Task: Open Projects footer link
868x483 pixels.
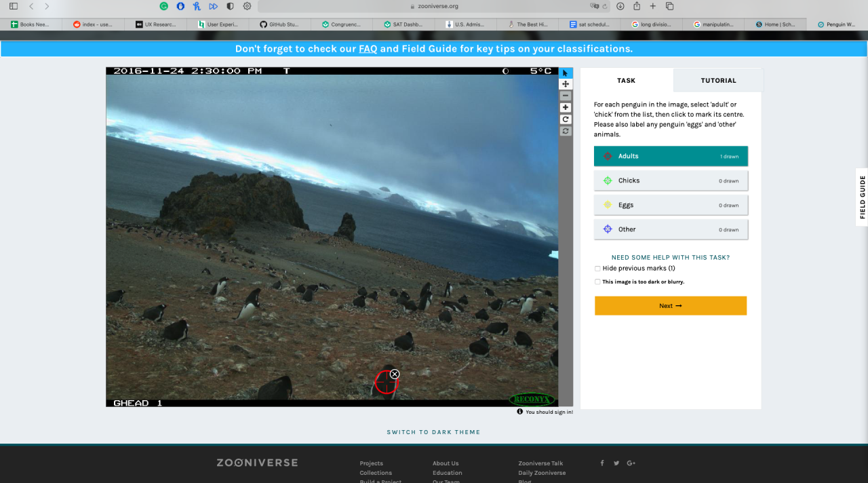Action: coord(371,463)
